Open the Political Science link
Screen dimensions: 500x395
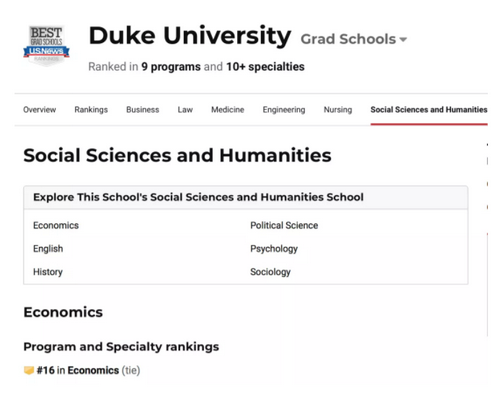click(284, 226)
